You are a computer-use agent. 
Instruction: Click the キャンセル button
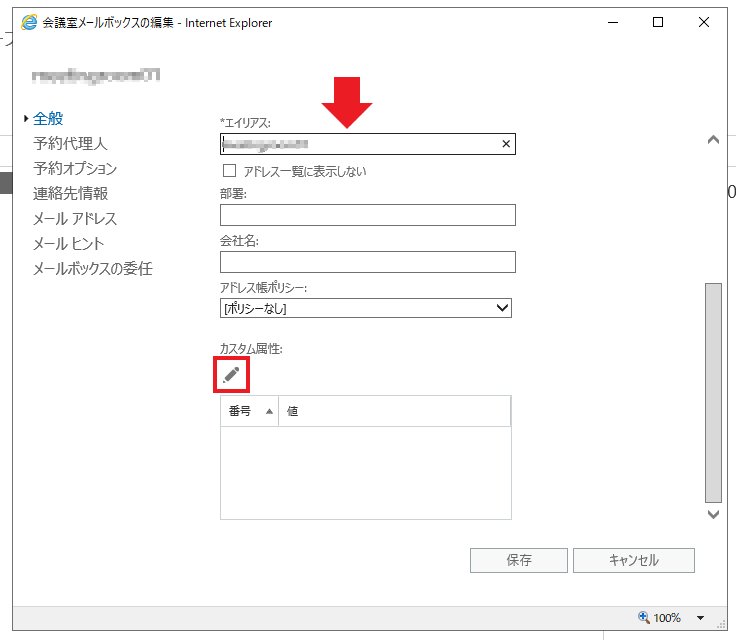[634, 560]
